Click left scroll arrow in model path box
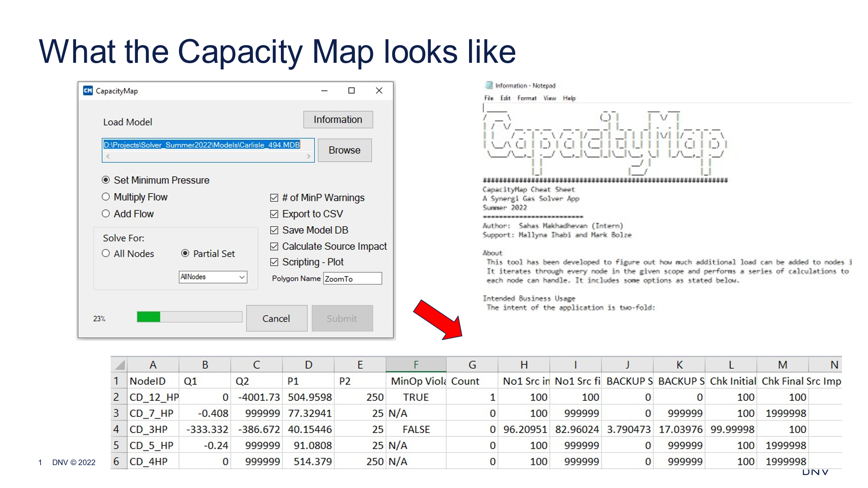868x488 pixels. coord(108,156)
